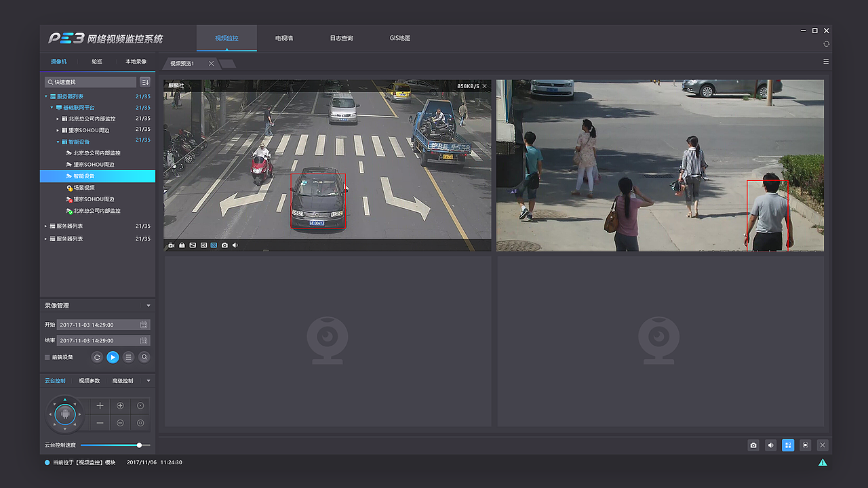The width and height of the screenshot is (868, 488).
Task: Open the recording list button
Action: (x=129, y=357)
